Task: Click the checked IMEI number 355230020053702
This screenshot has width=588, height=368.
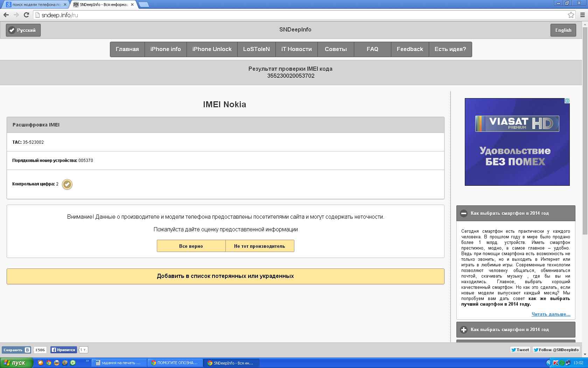Action: pyautogui.click(x=291, y=76)
